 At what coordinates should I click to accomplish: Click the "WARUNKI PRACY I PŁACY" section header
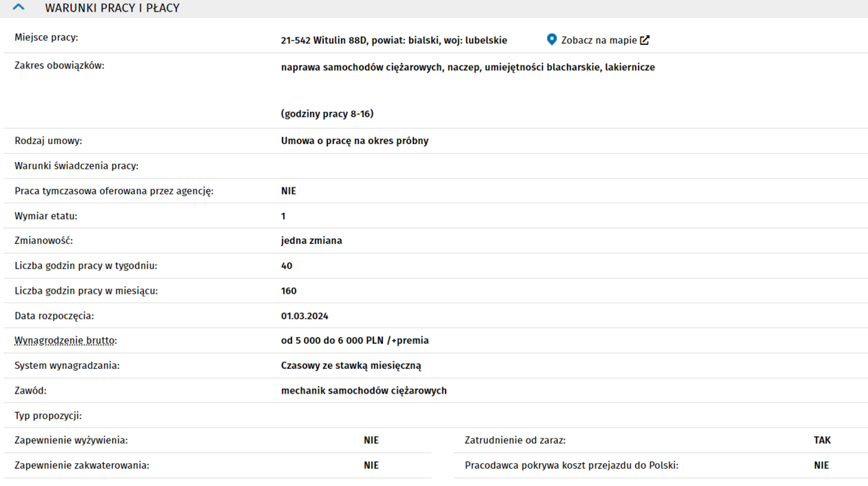(112, 8)
